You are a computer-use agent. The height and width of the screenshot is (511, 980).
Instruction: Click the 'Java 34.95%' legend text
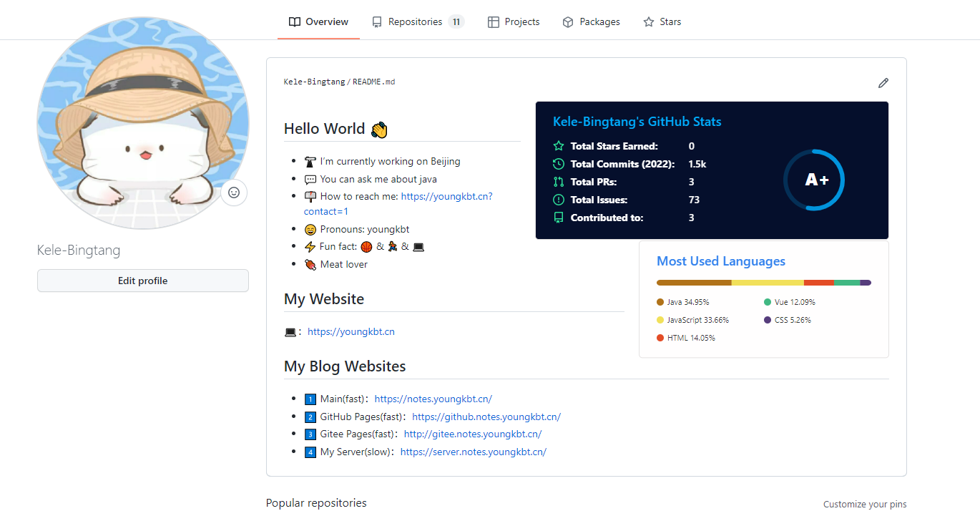688,303
